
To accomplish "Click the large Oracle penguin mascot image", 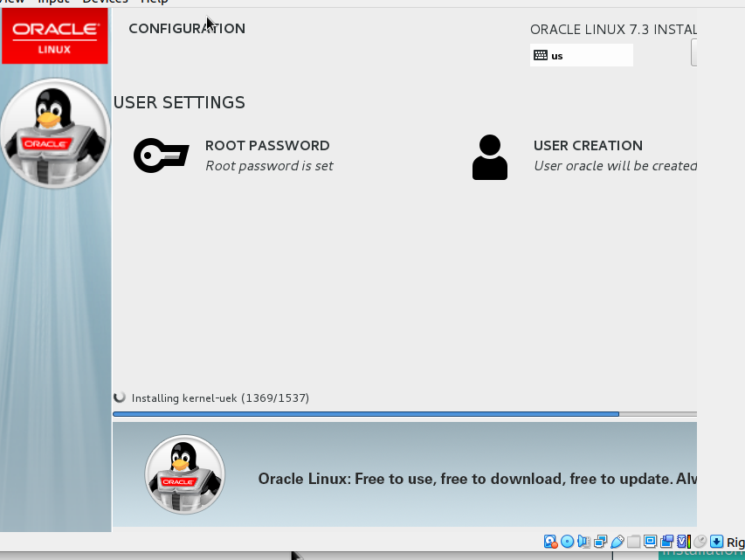I will (55, 134).
